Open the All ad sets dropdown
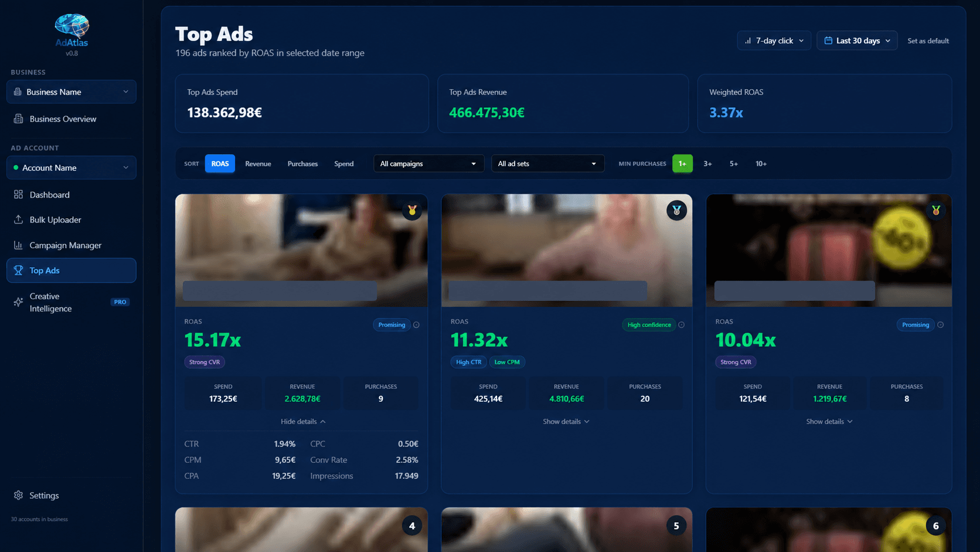 (x=547, y=164)
